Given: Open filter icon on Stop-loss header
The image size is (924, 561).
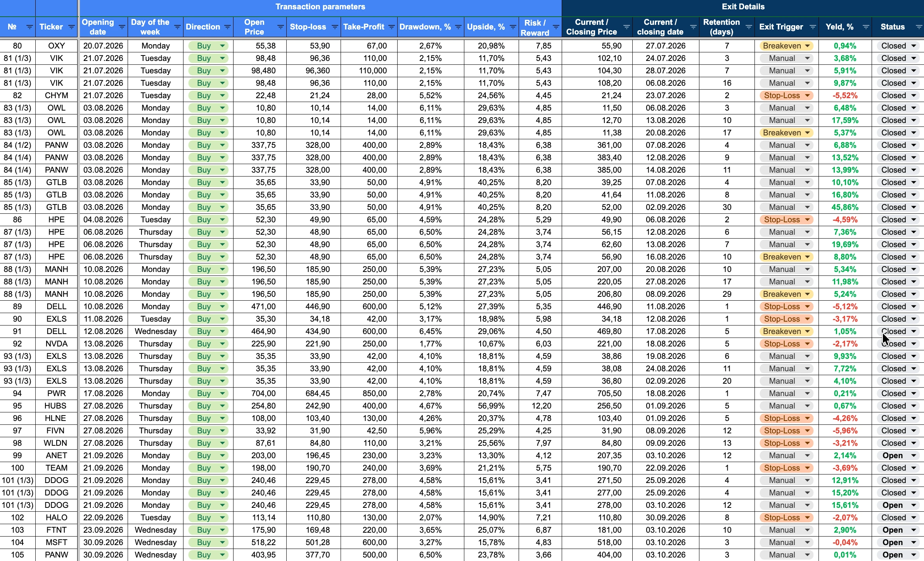Looking at the screenshot, I should click(335, 27).
